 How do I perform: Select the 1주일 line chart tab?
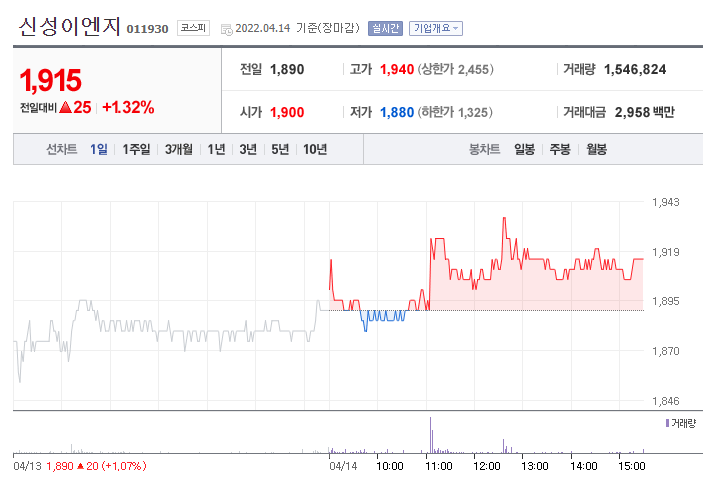pyautogui.click(x=136, y=149)
